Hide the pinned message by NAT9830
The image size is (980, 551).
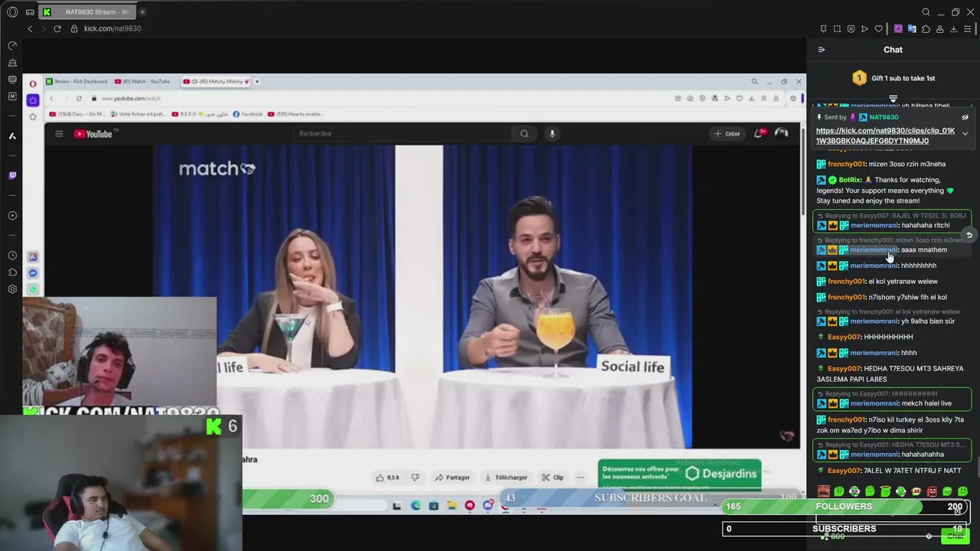[965, 118]
